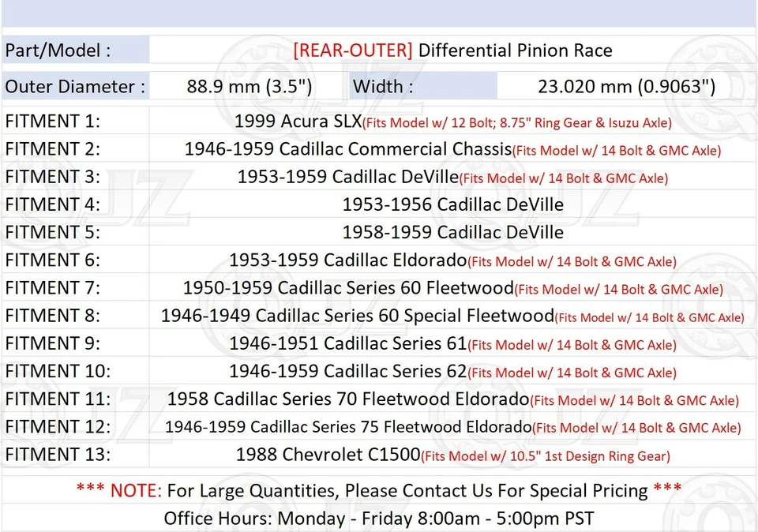Select the 1958-1959 Cadillac DeVille entry
This screenshot has width=758, height=532.
[x=453, y=232]
